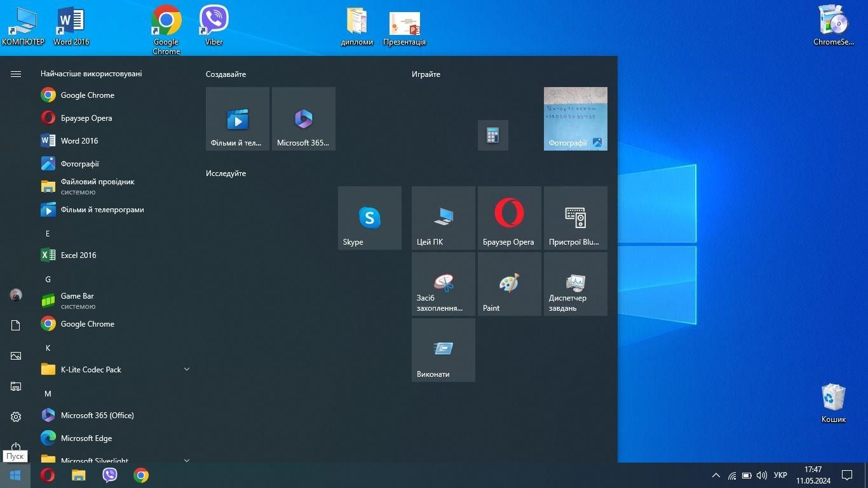Select the КОМП'ЮТЕР desktop shortcut
The width and height of the screenshot is (868, 488).
pyautogui.click(x=23, y=27)
